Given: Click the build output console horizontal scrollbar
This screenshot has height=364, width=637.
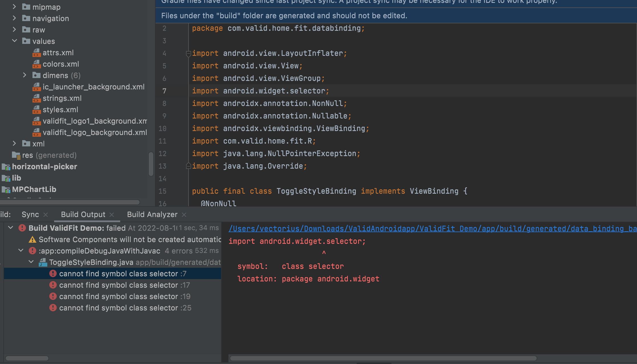Looking at the screenshot, I should point(383,358).
